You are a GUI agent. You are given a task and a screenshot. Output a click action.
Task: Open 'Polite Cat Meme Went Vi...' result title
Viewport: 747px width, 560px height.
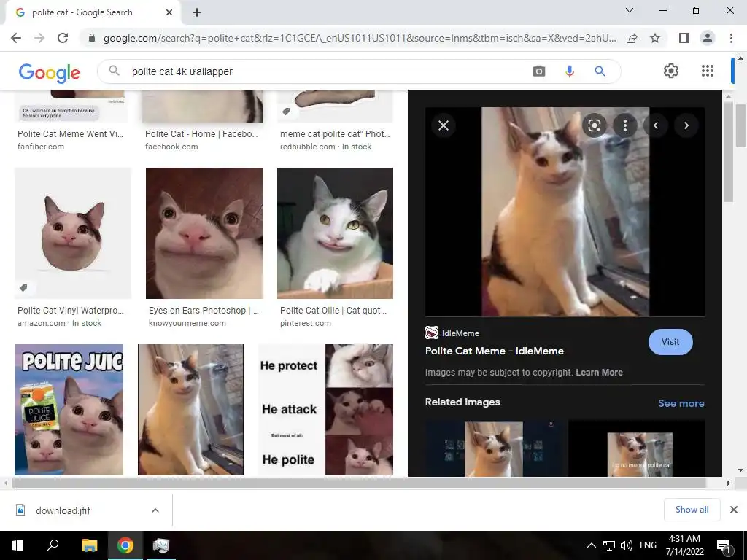click(x=71, y=134)
